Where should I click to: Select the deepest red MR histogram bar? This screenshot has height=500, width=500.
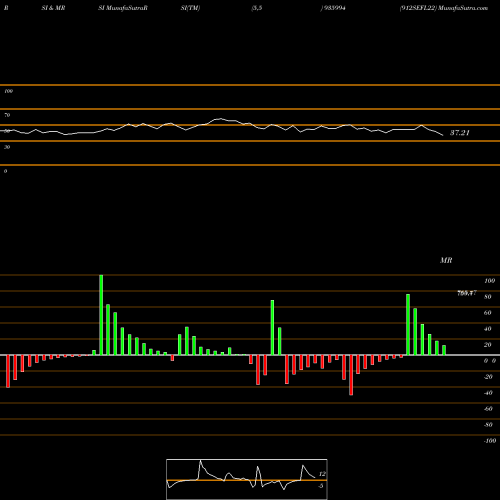pyautogui.click(x=351, y=375)
